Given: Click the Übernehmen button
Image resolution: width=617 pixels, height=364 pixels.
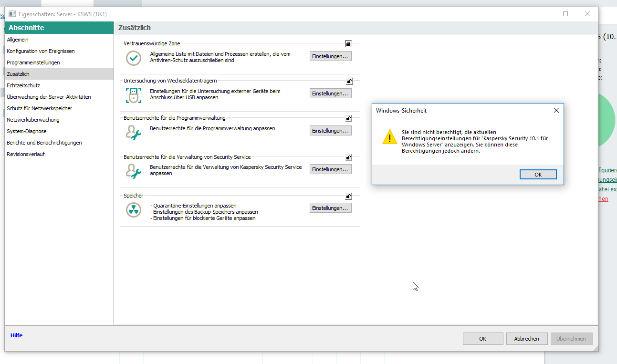Looking at the screenshot, I should tap(571, 339).
